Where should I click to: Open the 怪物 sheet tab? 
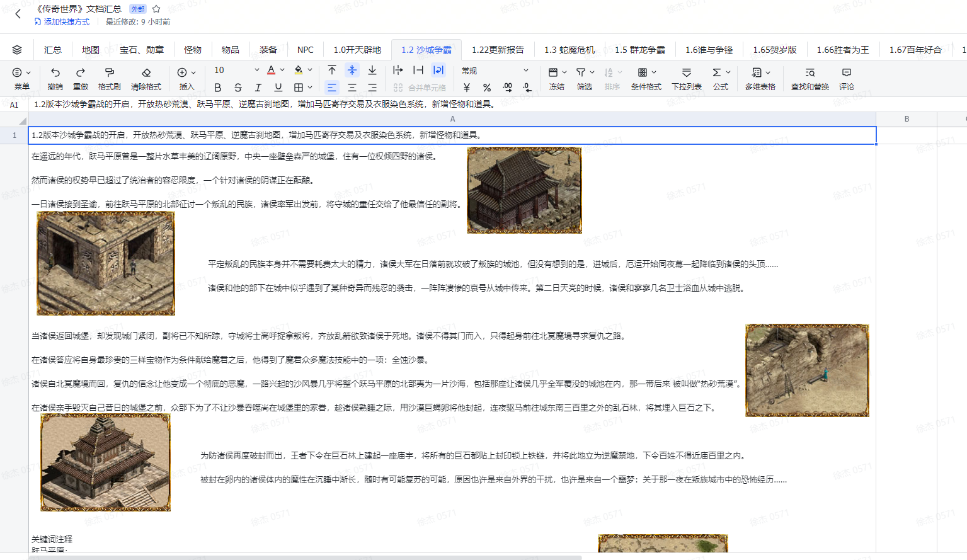193,50
